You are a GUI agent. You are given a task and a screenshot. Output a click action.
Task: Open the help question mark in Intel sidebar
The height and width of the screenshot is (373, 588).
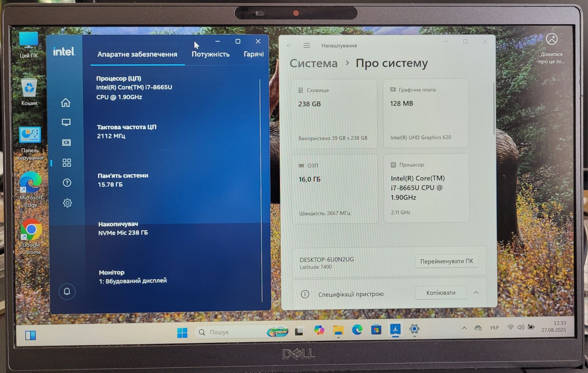click(x=67, y=183)
